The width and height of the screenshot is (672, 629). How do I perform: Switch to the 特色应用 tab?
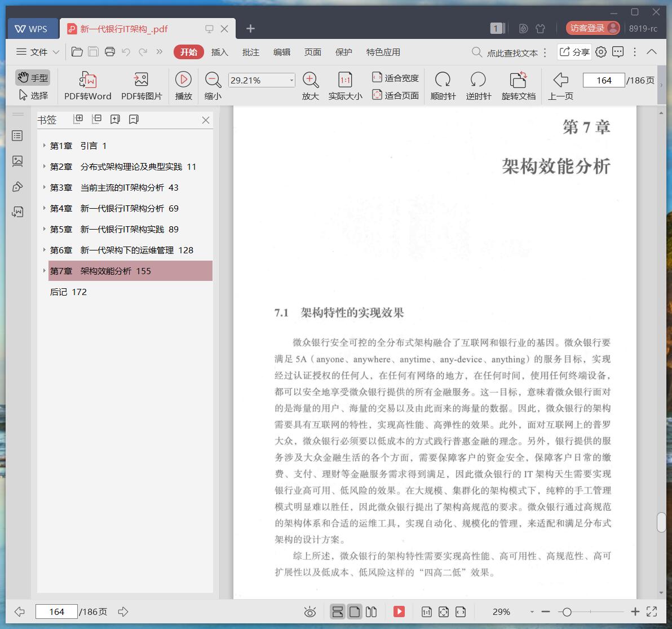pos(383,52)
